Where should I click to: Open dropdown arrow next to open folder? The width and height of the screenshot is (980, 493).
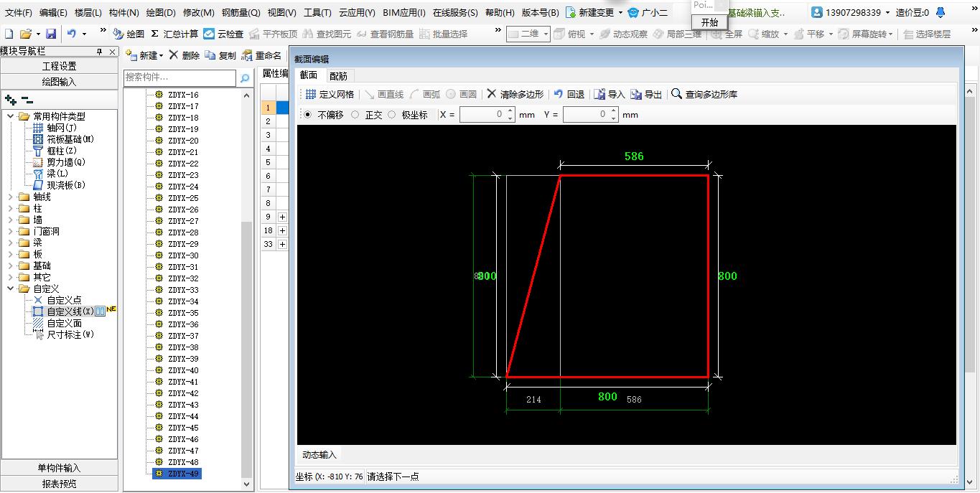pos(37,34)
